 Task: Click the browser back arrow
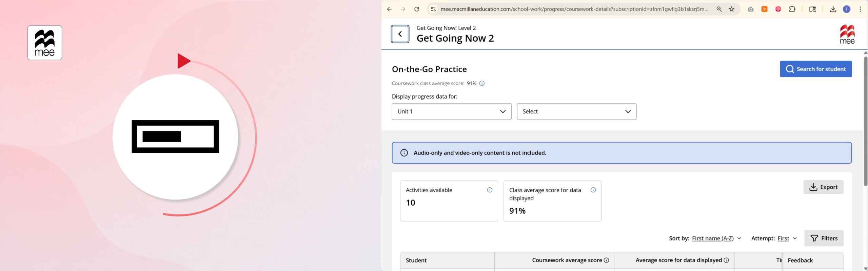(x=389, y=9)
